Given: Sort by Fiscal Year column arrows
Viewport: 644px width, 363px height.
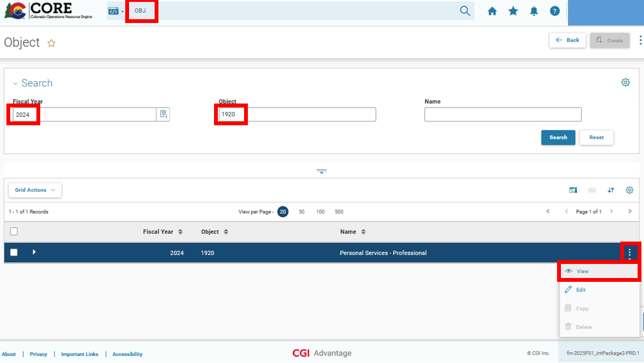Looking at the screenshot, I should pos(180,232).
